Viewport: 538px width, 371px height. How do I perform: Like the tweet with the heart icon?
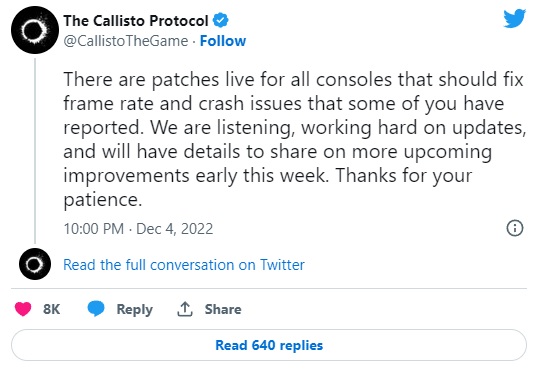(23, 309)
